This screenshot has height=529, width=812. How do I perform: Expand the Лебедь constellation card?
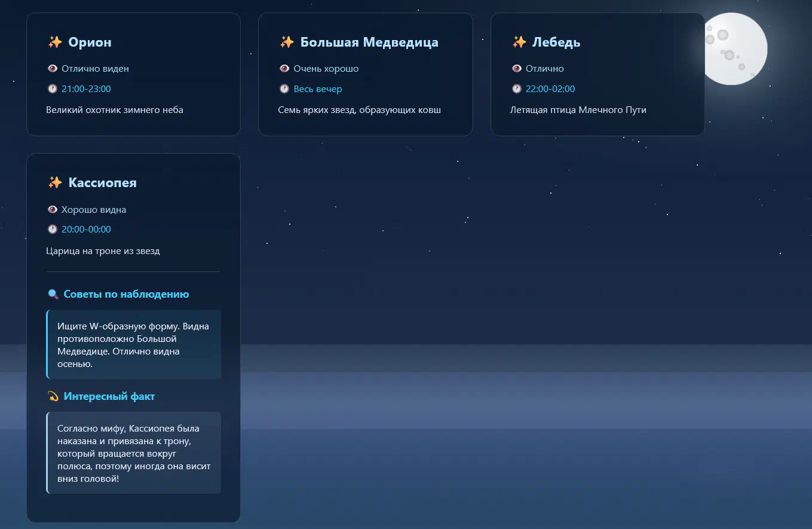click(x=556, y=42)
